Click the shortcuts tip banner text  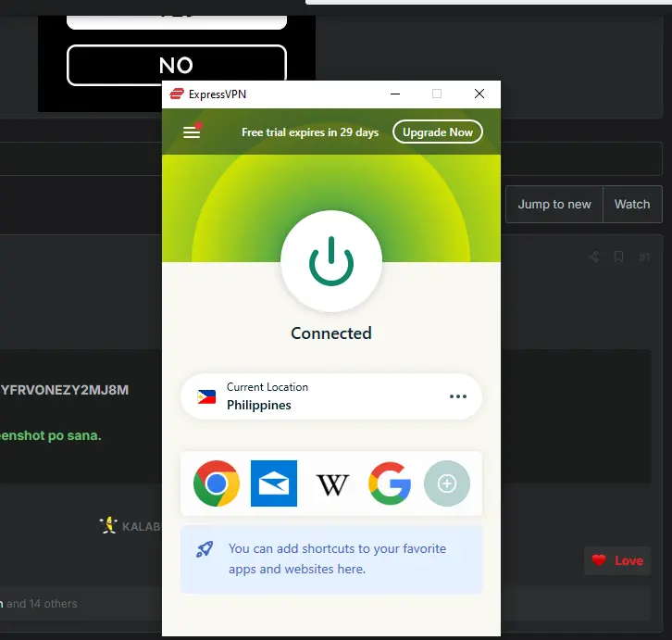pyautogui.click(x=337, y=558)
